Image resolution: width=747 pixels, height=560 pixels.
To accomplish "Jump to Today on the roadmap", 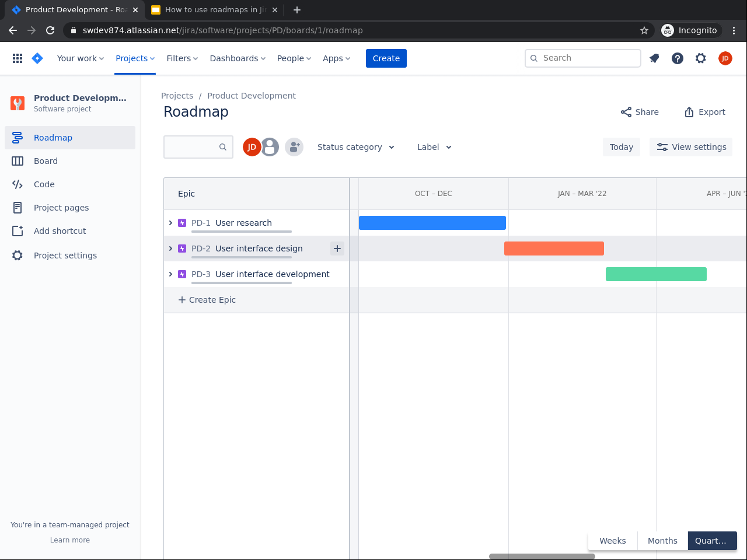I will [x=621, y=147].
